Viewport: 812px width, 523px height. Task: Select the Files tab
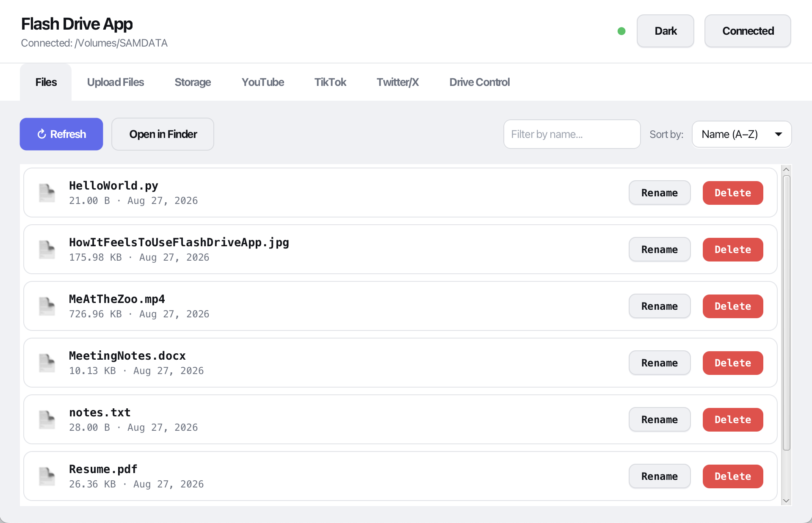[46, 82]
